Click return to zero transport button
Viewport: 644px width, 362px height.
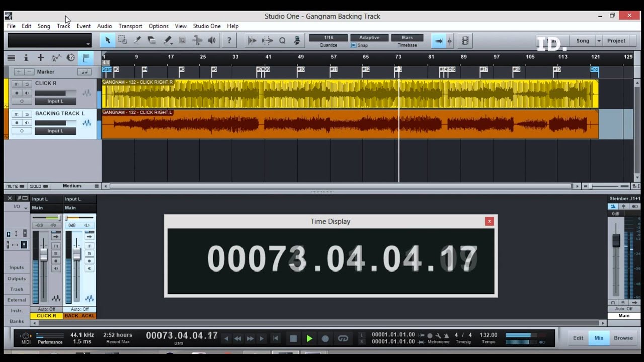coord(275,339)
